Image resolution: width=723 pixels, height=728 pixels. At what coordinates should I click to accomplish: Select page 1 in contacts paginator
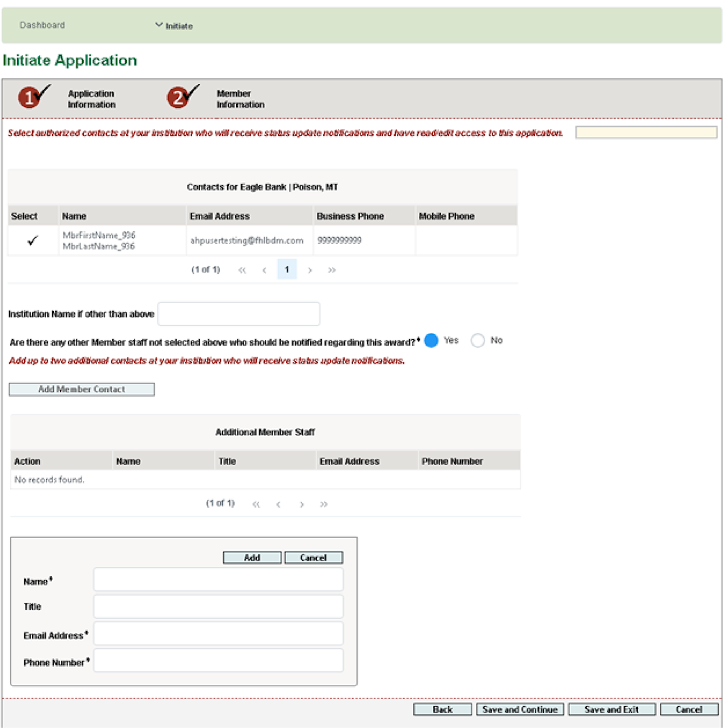[287, 269]
